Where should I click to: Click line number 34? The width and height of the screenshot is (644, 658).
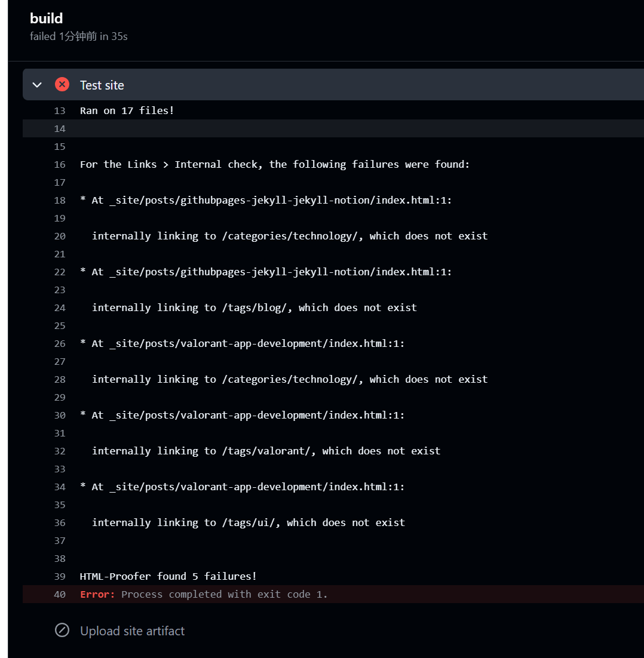pyautogui.click(x=60, y=487)
